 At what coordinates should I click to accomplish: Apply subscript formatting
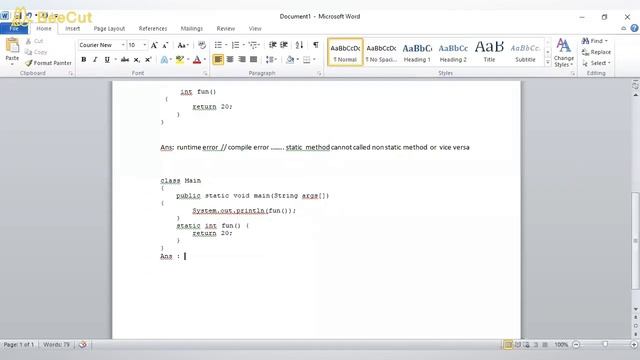pyautogui.click(x=137, y=60)
